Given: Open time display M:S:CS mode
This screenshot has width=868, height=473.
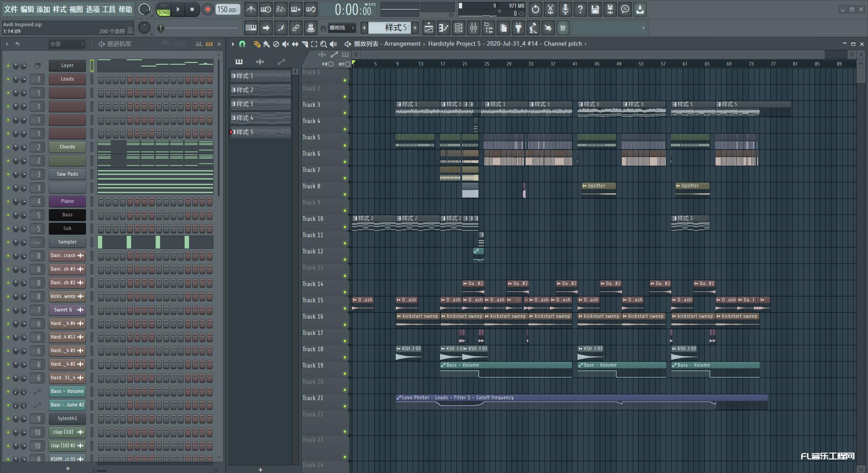Looking at the screenshot, I should coord(370,5).
